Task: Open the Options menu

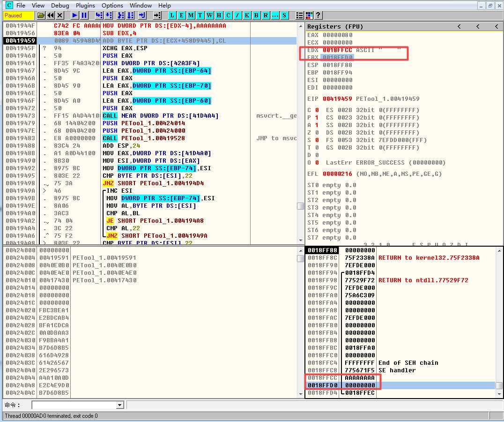Action: point(112,5)
